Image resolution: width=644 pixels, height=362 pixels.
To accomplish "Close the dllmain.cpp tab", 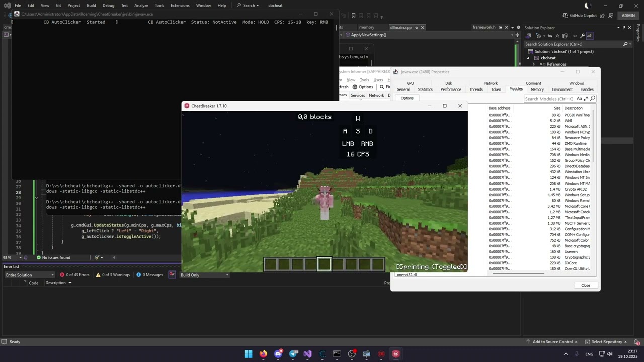I will click(x=423, y=27).
